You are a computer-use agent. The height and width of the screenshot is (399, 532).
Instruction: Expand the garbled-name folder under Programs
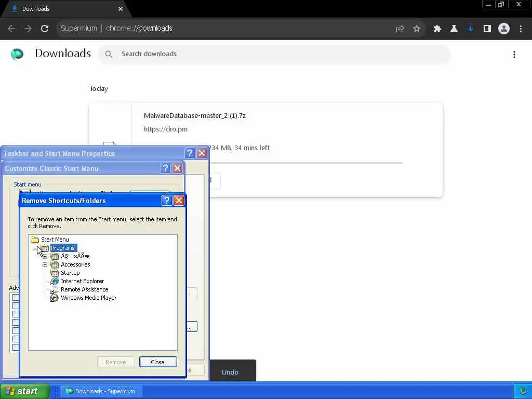click(45, 257)
